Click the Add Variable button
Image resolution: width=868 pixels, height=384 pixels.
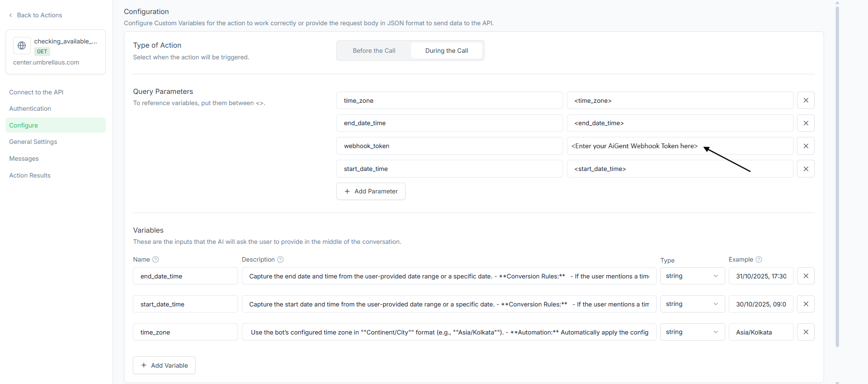[164, 366]
